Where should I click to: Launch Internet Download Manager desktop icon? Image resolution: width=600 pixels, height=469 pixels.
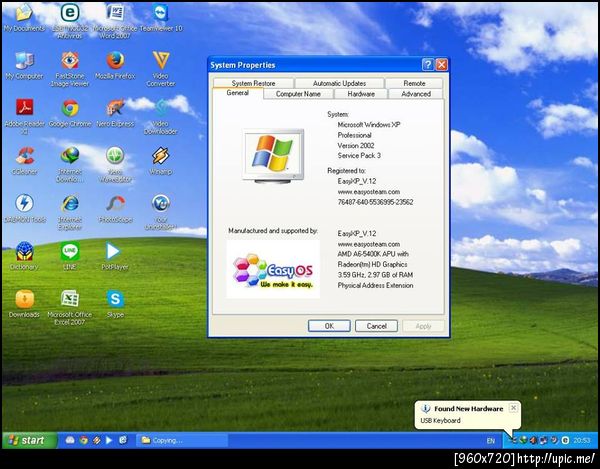pos(70,164)
